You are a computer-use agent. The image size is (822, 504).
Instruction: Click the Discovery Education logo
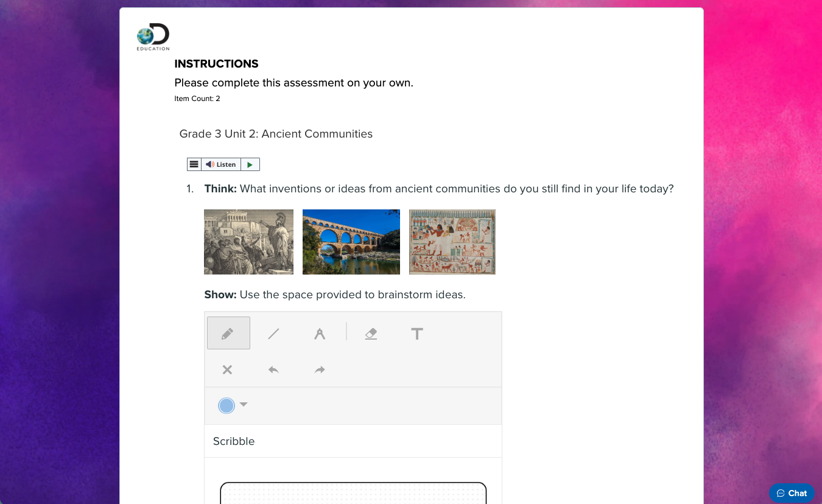[153, 37]
